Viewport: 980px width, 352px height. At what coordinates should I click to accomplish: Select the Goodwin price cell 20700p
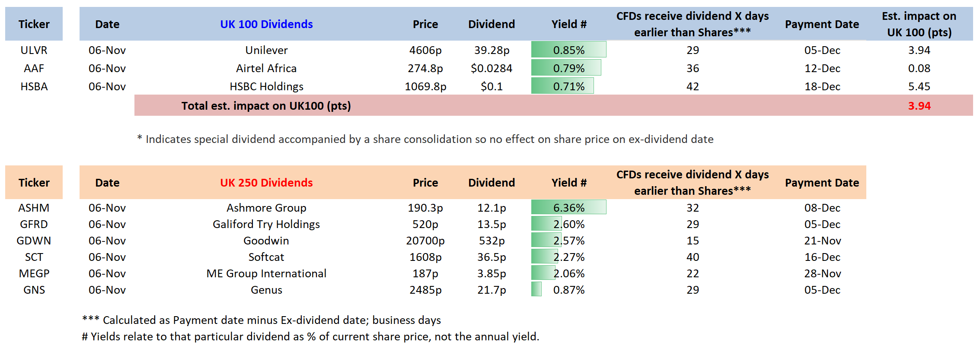click(425, 241)
